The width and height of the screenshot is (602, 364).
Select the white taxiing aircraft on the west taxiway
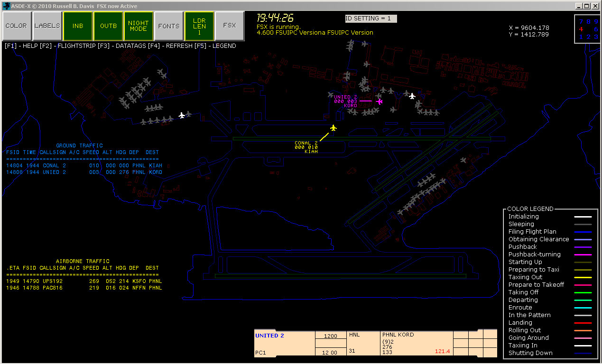click(x=182, y=115)
